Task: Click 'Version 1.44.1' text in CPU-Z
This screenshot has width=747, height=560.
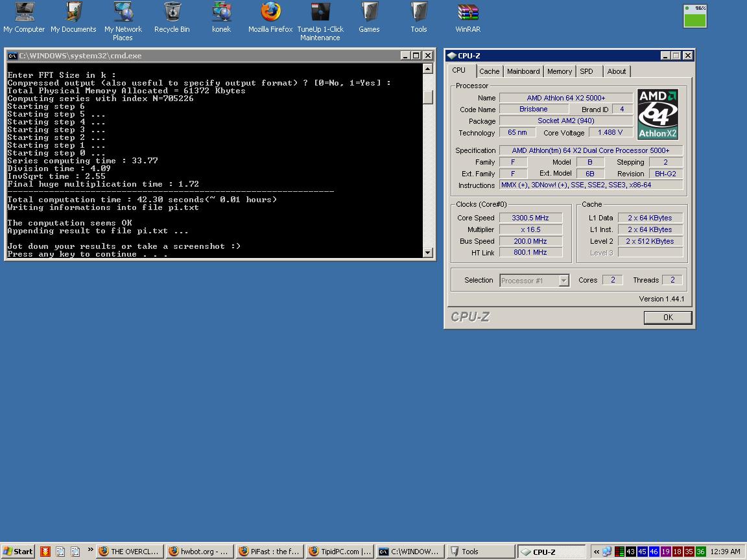Action: coord(661,299)
